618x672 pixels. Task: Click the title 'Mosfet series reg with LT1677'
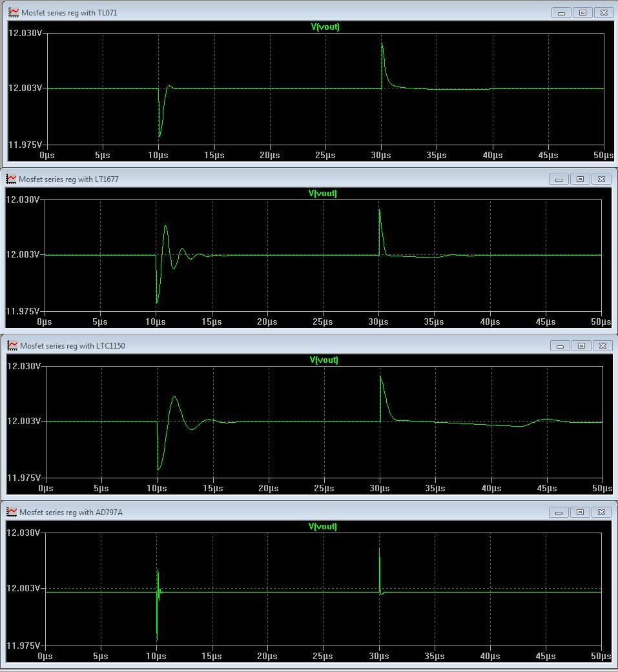68,179
